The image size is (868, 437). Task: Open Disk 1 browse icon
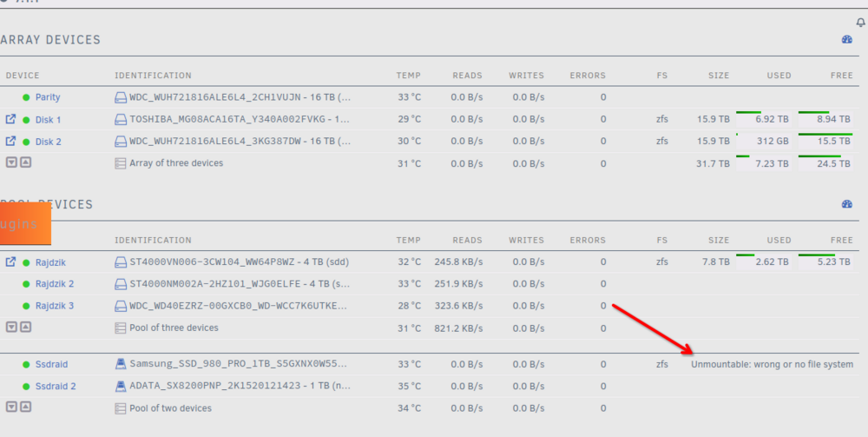click(10, 119)
